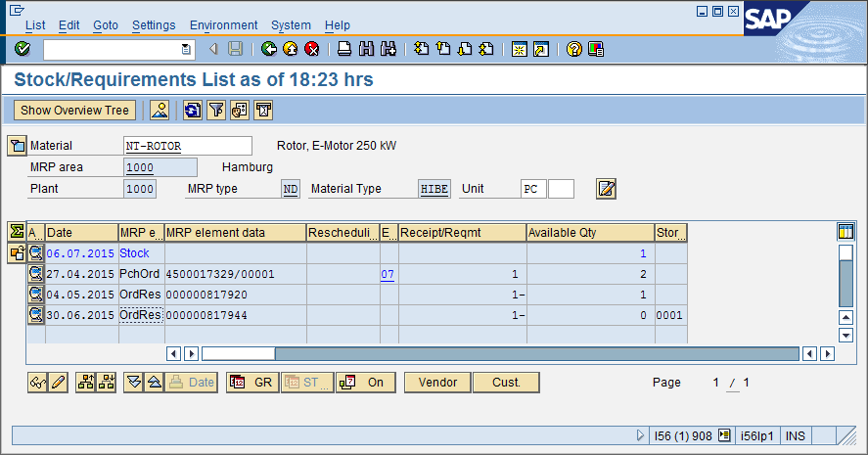This screenshot has width=868, height=455.
Task: Click the status bar system list icon
Action: pyautogui.click(x=724, y=435)
